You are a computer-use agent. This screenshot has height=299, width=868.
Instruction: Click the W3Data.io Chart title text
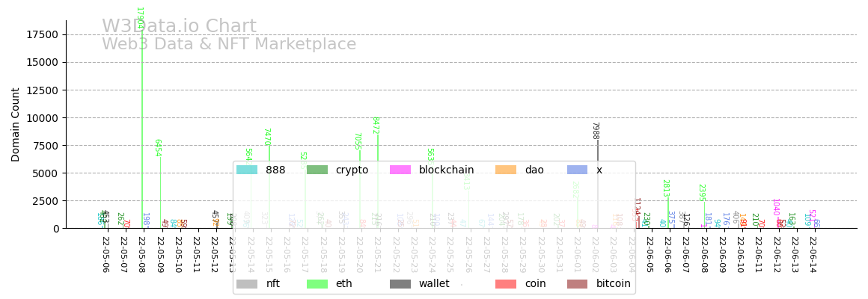pyautogui.click(x=179, y=27)
